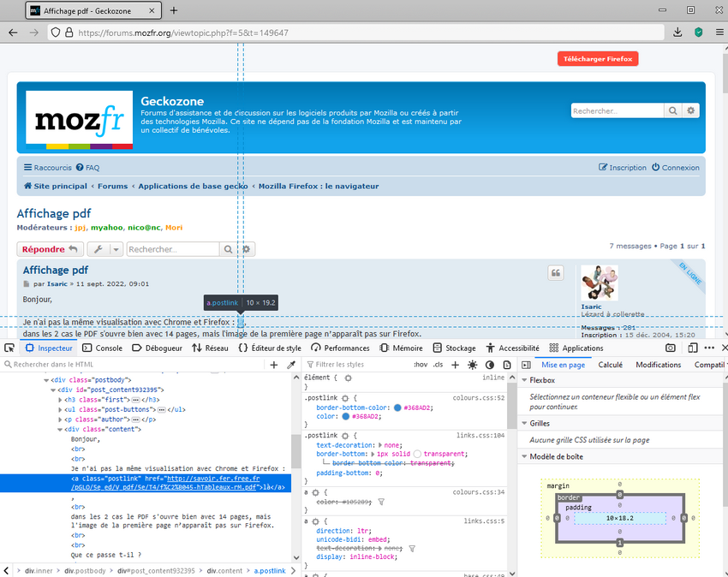The height and width of the screenshot is (577, 728).
Task: Open the Inscription link
Action: (622, 168)
